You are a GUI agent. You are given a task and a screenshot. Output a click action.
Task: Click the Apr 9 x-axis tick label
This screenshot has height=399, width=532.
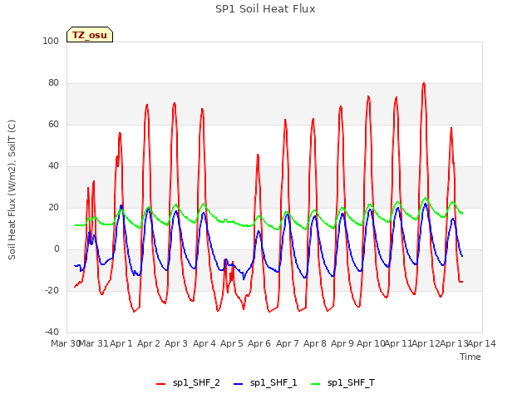(x=342, y=343)
